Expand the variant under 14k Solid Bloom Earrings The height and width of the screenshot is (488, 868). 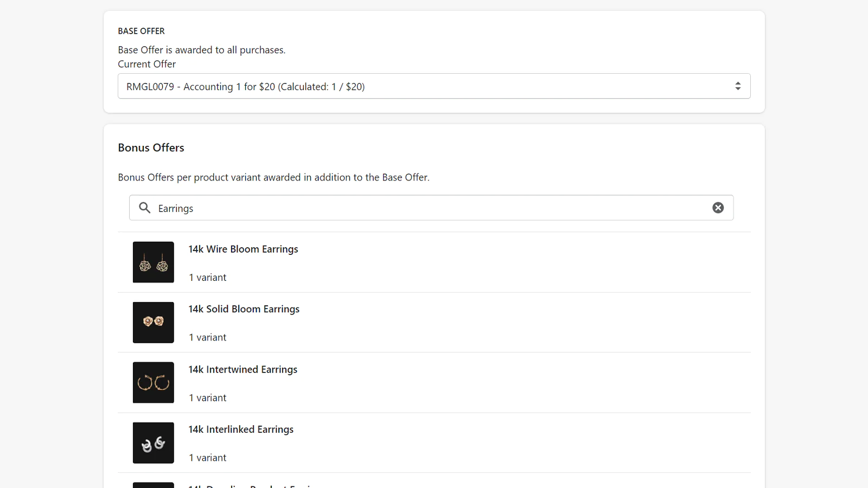coord(207,337)
